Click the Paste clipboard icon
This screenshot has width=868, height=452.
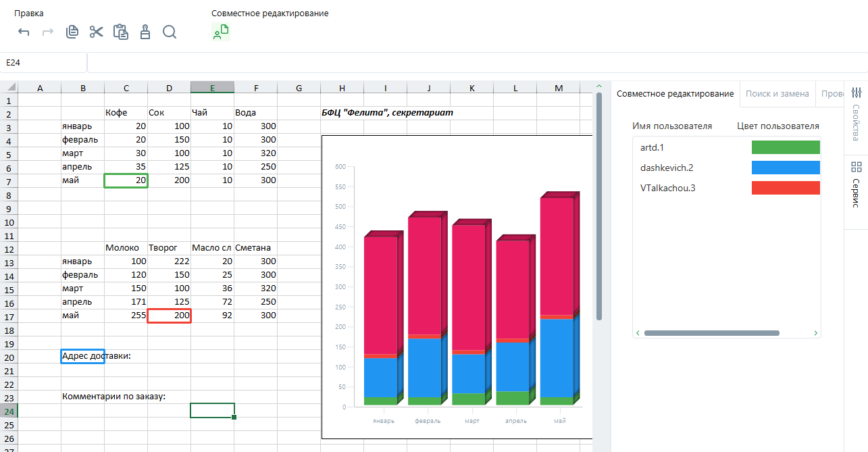pos(121,32)
